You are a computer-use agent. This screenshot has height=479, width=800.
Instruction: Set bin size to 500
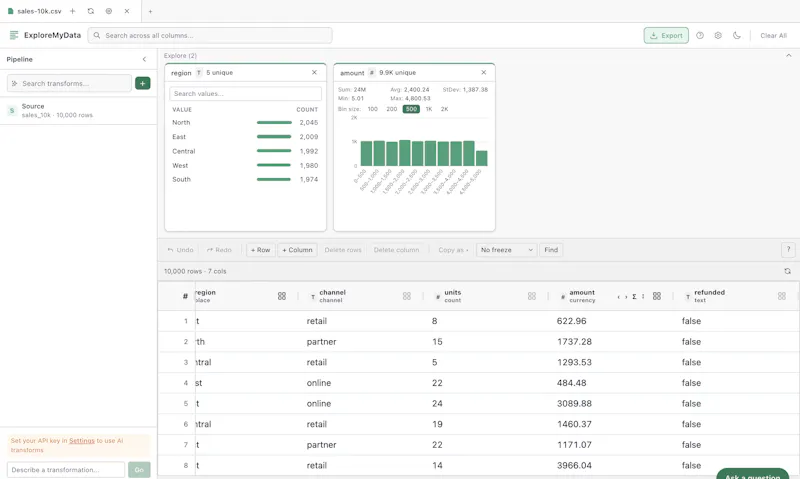point(411,109)
